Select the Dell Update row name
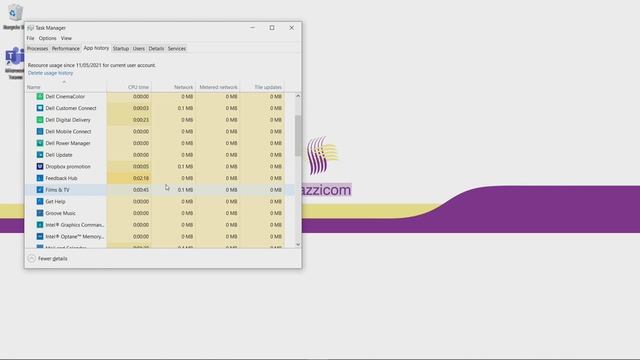640x360 pixels. (59, 155)
